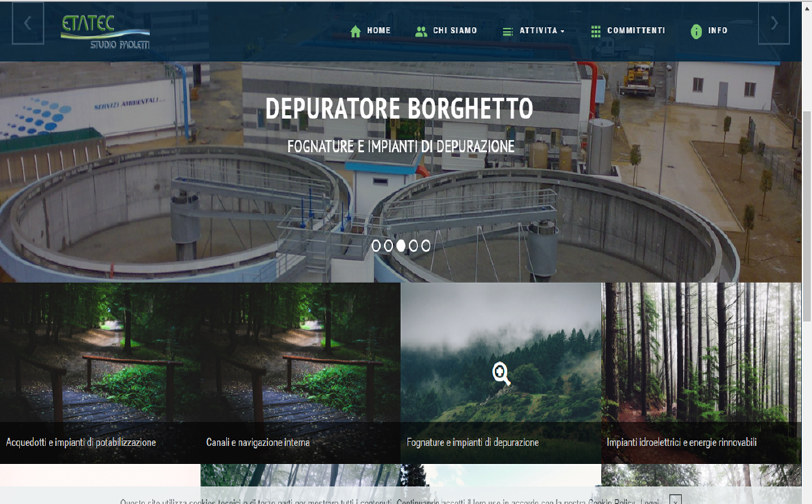Open Canali e navigazione interna
This screenshot has width=812, height=504.
click(x=258, y=442)
